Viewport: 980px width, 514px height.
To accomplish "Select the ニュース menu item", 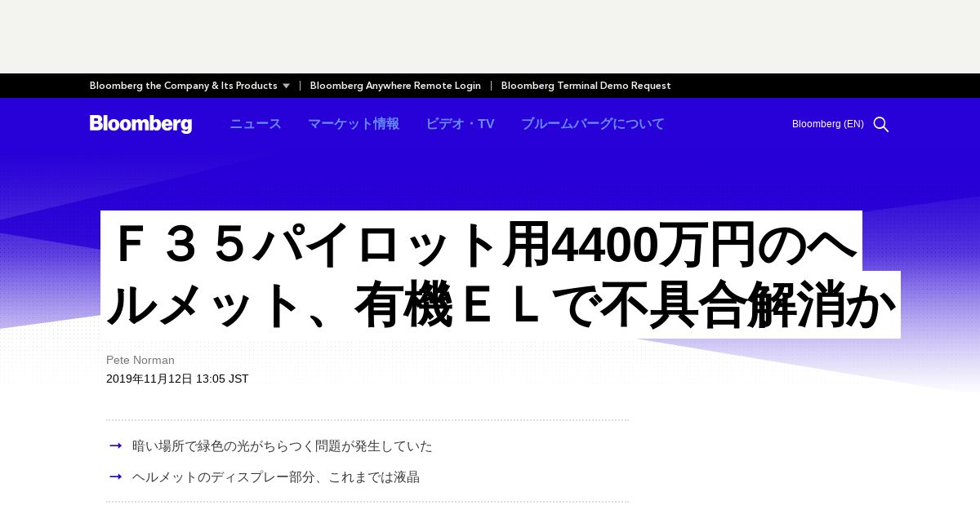I will [256, 124].
